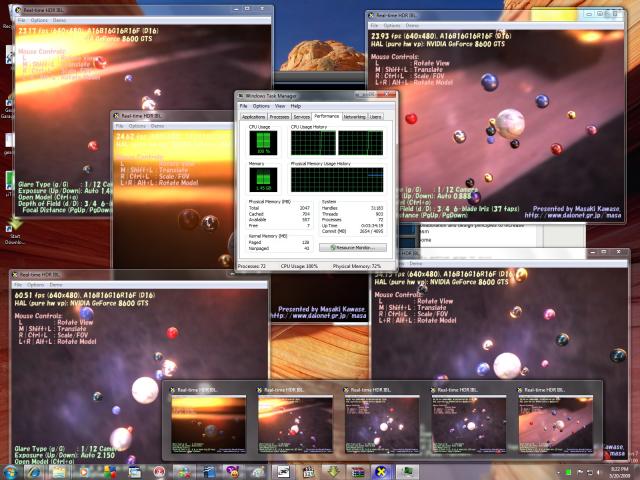Go to the Networking tab
This screenshot has height=480, width=640.
click(x=354, y=117)
